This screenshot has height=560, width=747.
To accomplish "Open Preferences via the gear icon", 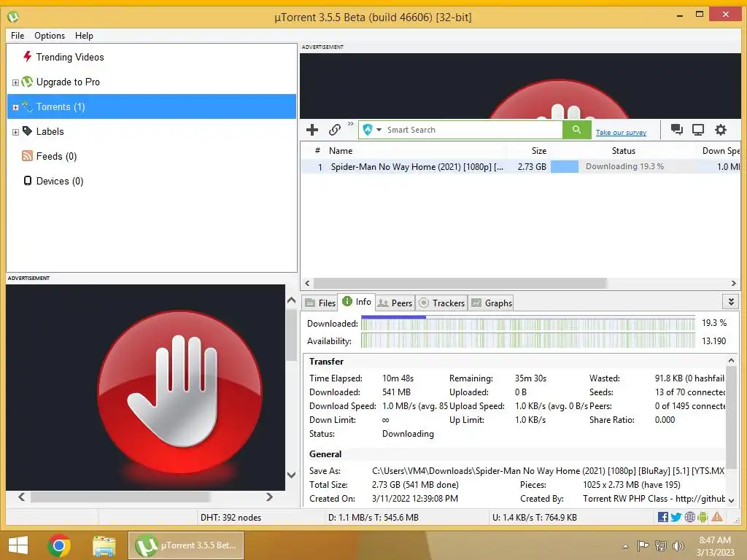I will coord(720,130).
